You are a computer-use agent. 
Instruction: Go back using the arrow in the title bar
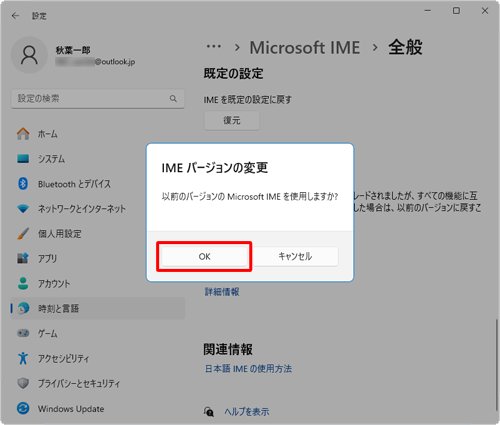pos(15,16)
